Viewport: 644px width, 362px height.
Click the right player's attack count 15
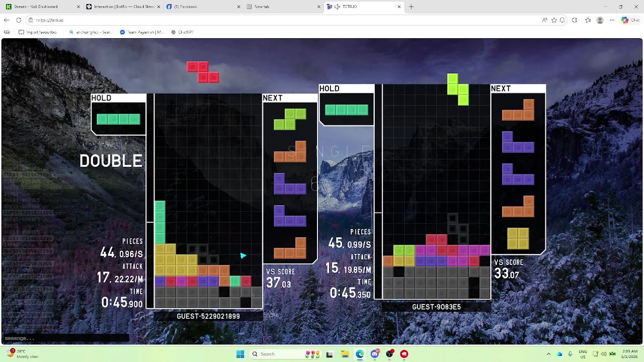point(332,268)
